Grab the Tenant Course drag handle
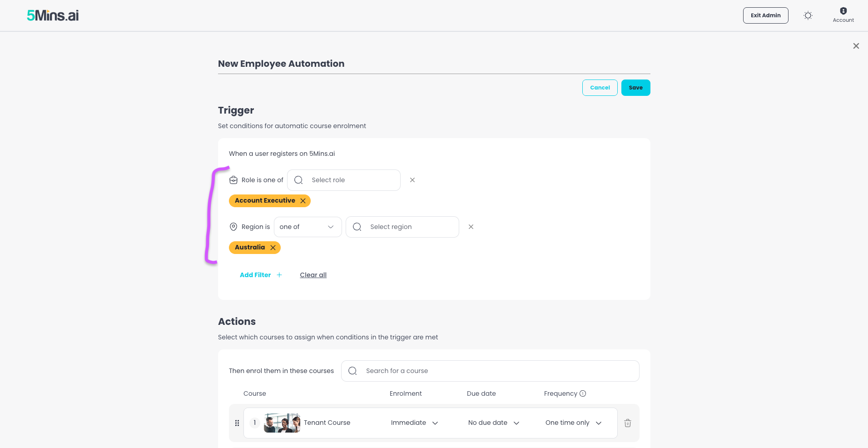This screenshot has height=448, width=868. click(237, 423)
